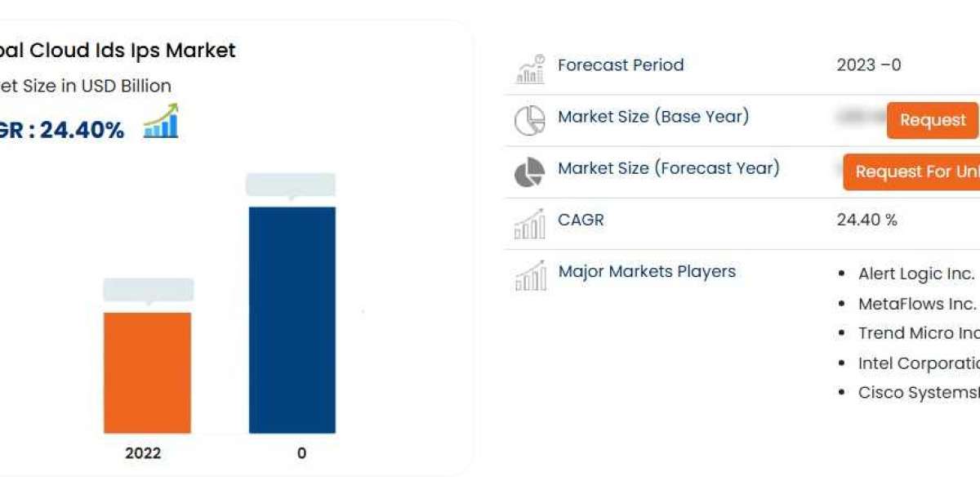
Task: Click the growth arrow icon beside CAGR 24.40%
Action: pyautogui.click(x=161, y=121)
